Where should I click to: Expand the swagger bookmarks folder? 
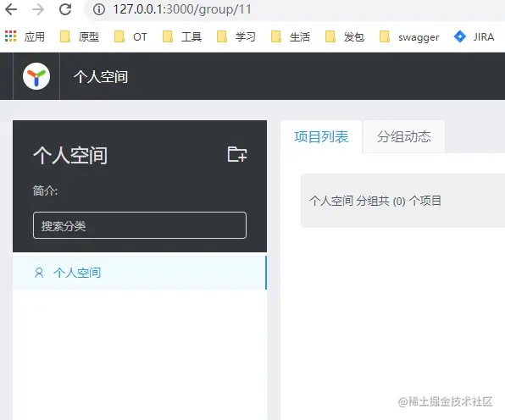pos(409,37)
